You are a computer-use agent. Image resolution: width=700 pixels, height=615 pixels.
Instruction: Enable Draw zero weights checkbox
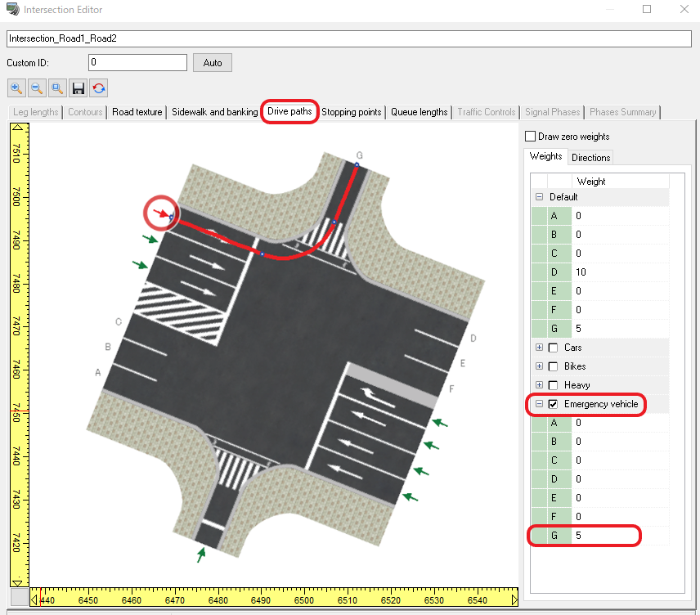pyautogui.click(x=531, y=137)
